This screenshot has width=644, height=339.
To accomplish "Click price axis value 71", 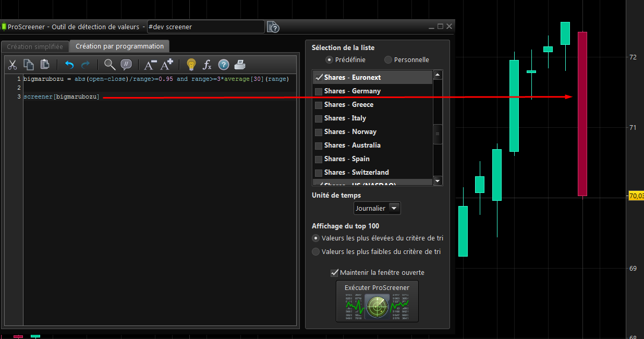I will point(633,127).
